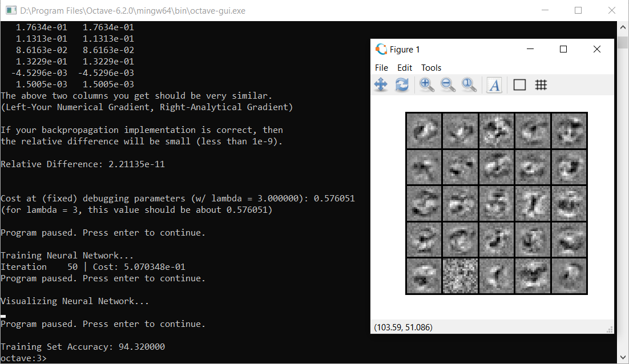629x364 pixels.
Task: Click the Figure 1 title text
Action: 404,49
